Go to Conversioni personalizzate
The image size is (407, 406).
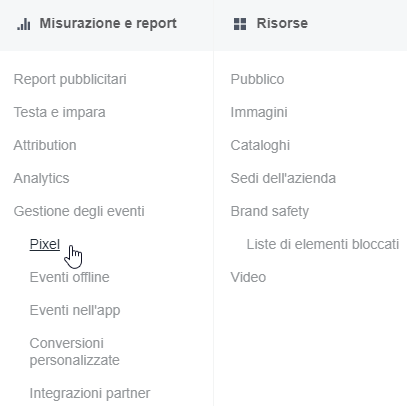75,352
